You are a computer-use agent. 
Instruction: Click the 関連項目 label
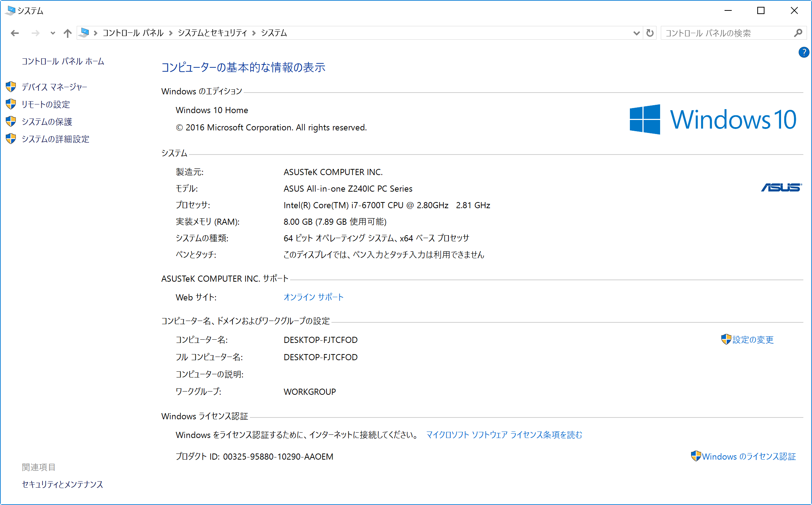tap(39, 467)
